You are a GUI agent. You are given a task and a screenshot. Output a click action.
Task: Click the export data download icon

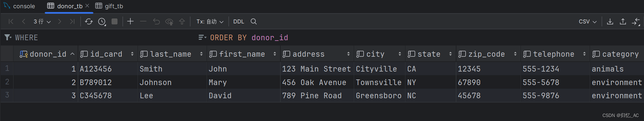point(610,21)
